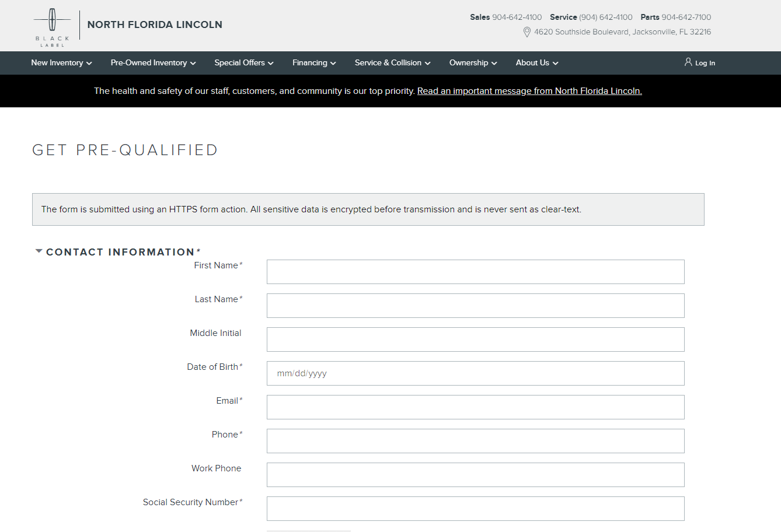781x532 pixels.
Task: Focus the Social Security Number field
Action: (475, 509)
